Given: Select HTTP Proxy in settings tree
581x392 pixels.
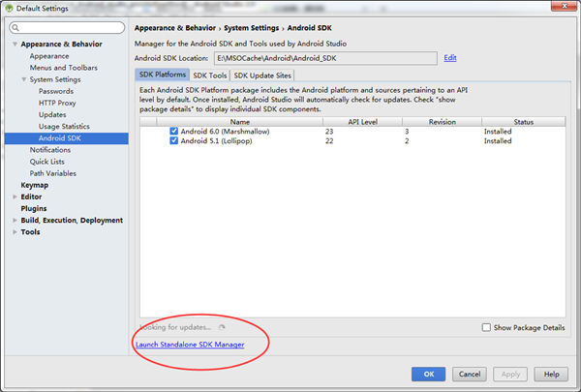Looking at the screenshot, I should pyautogui.click(x=57, y=103).
